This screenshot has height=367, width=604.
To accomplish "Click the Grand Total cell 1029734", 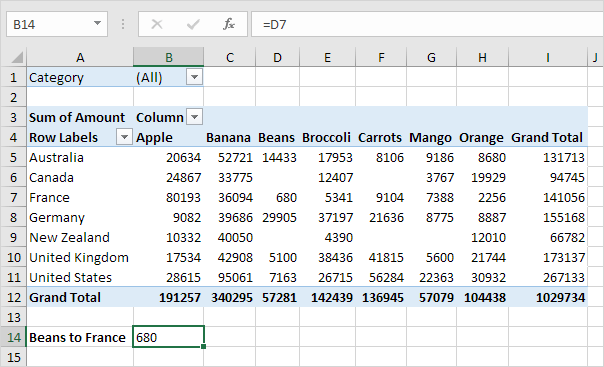I will pyautogui.click(x=548, y=297).
